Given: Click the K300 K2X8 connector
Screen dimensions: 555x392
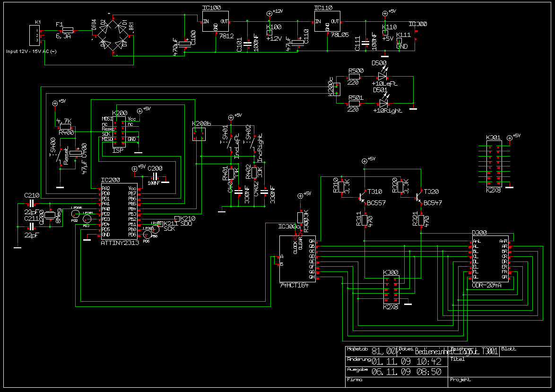Looking at the screenshot, I should pyautogui.click(x=390, y=289).
